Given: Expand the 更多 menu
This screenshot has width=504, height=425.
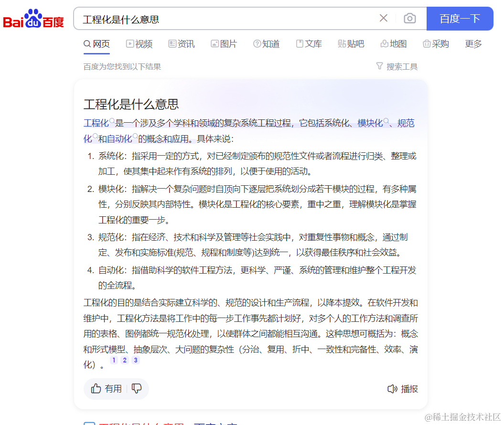Looking at the screenshot, I should click(473, 43).
